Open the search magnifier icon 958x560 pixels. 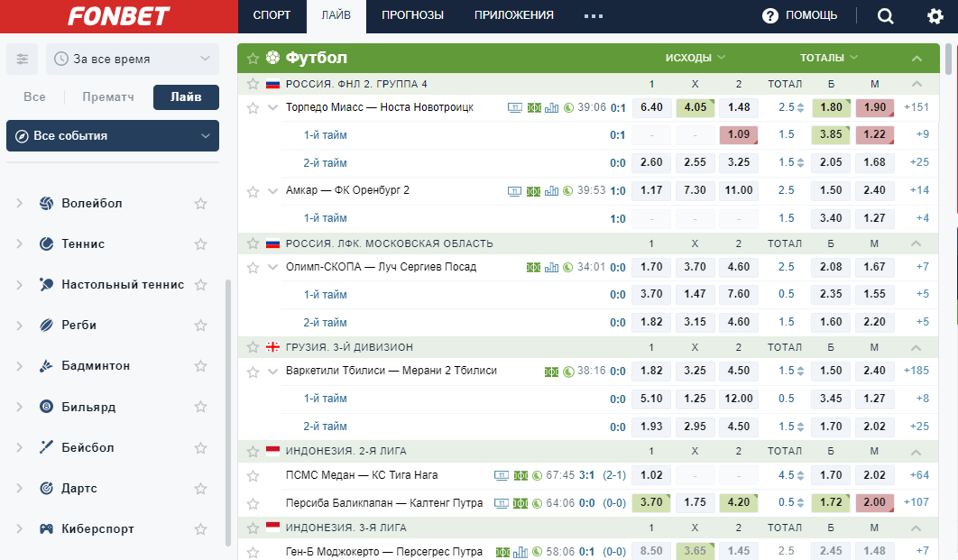click(x=885, y=16)
